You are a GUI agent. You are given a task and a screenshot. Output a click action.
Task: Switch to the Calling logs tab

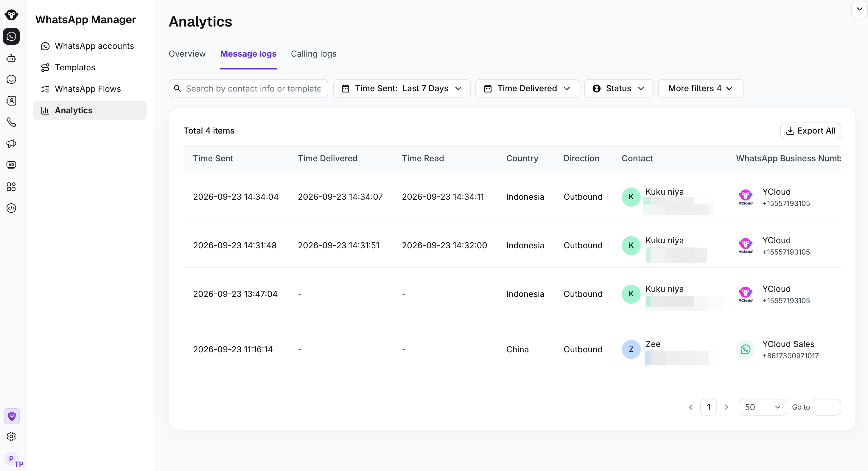[314, 54]
